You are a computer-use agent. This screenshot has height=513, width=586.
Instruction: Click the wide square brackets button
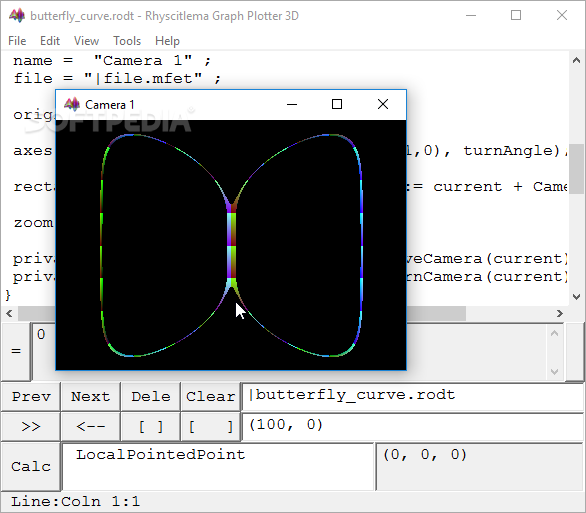coord(210,426)
